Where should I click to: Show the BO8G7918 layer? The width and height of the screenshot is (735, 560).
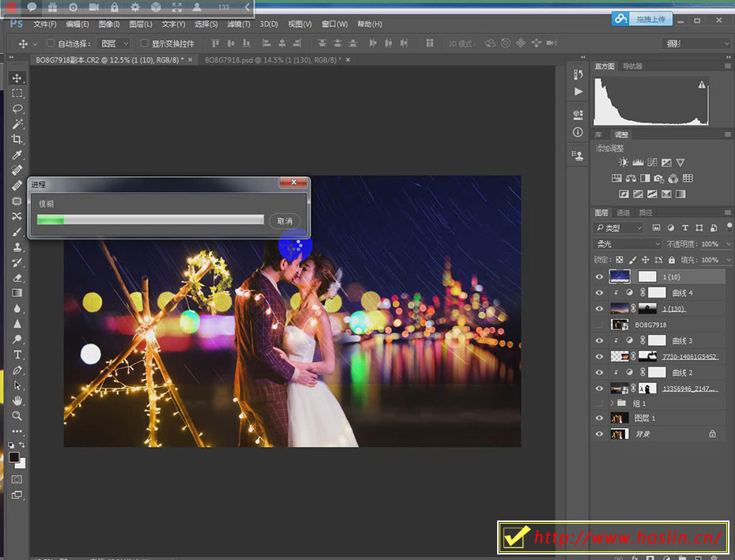tap(599, 325)
